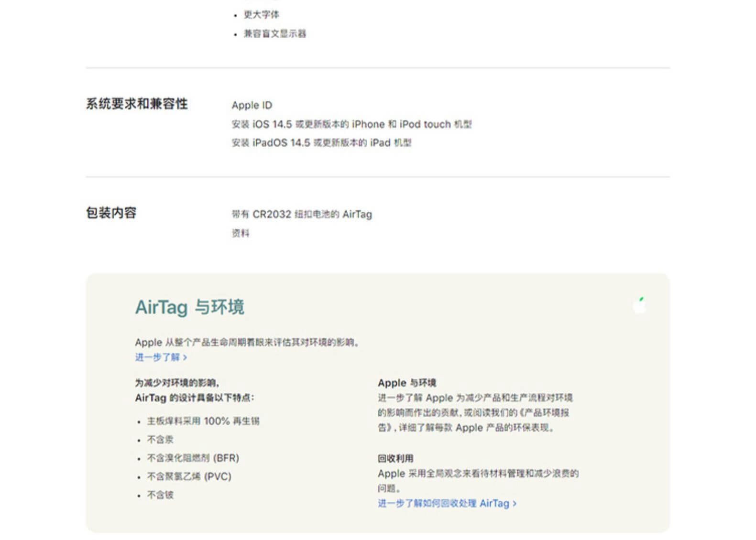This screenshot has height=540, width=756.
Task: Click the CR2032 纽扣电池的 AirTag line
Action: 302,214
